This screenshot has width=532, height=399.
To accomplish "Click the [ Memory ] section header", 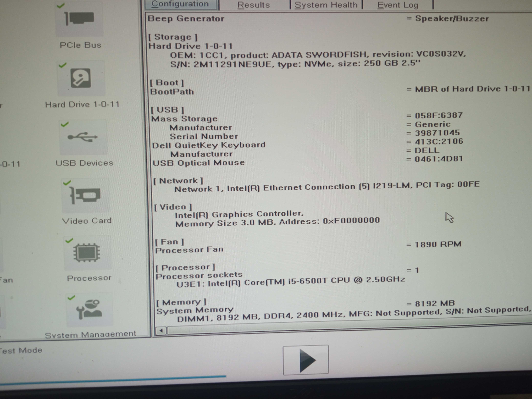I will tap(181, 303).
